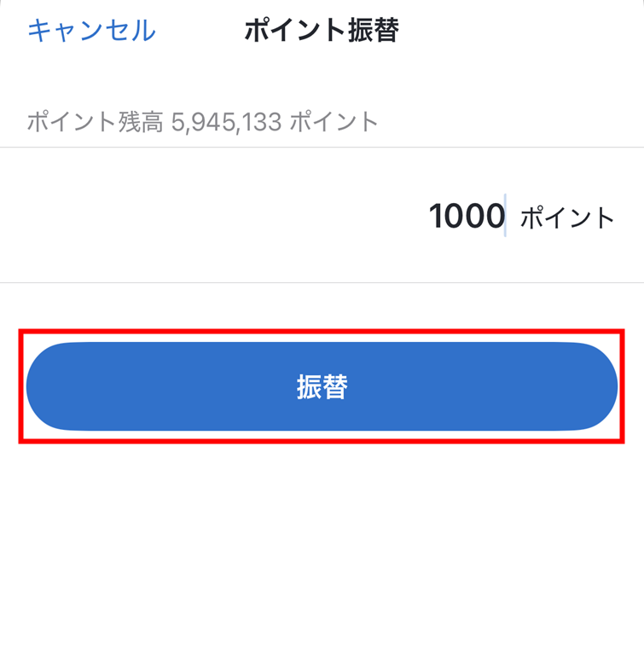Click the 振替 label text on button

click(322, 387)
